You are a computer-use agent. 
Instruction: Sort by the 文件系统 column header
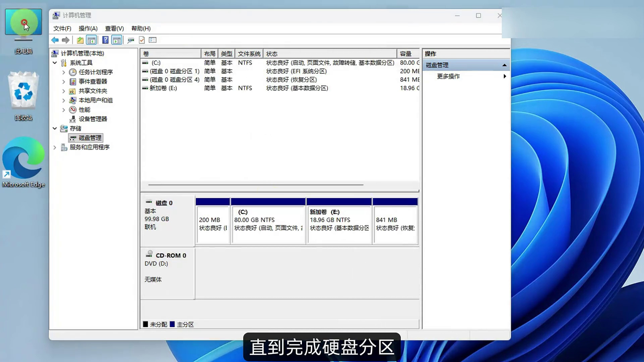[249, 54]
